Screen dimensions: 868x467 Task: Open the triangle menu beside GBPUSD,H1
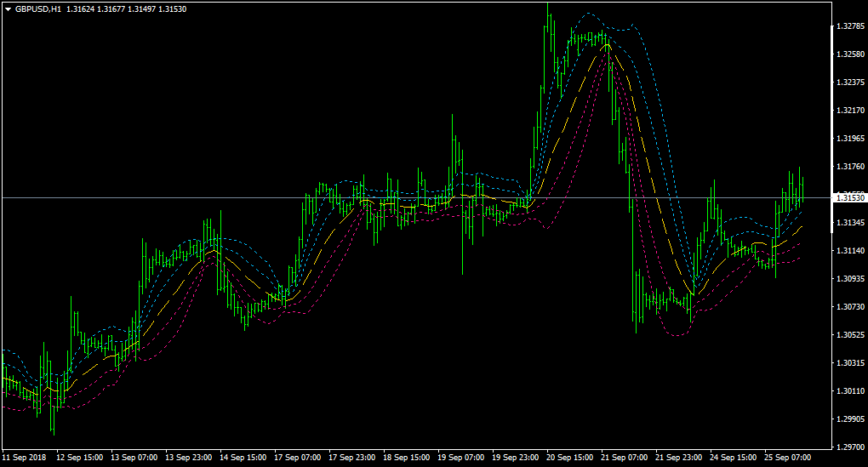pyautogui.click(x=8, y=9)
